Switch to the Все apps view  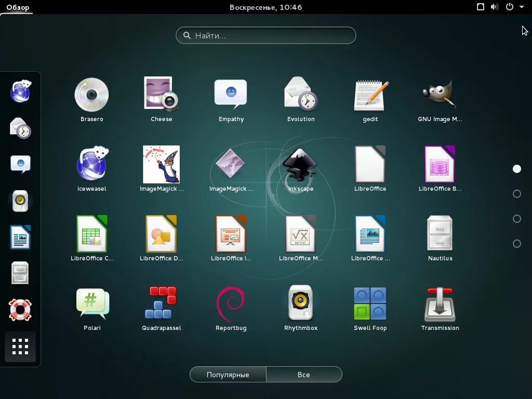[x=304, y=375]
